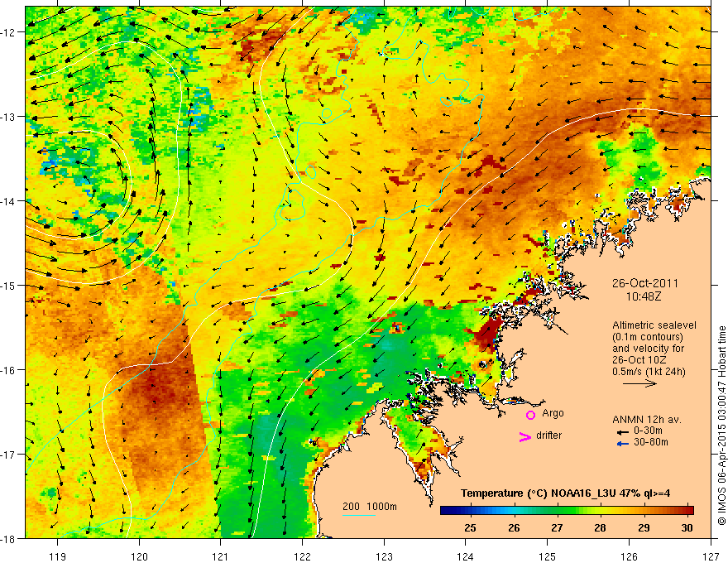Click the 30-80m legend label
The width and height of the screenshot is (728, 563).
click(x=651, y=442)
